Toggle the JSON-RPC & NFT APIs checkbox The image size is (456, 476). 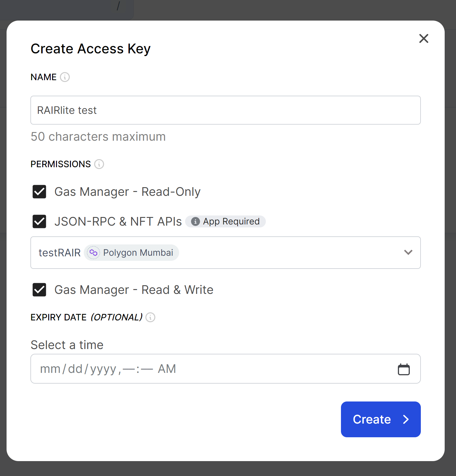coord(39,221)
